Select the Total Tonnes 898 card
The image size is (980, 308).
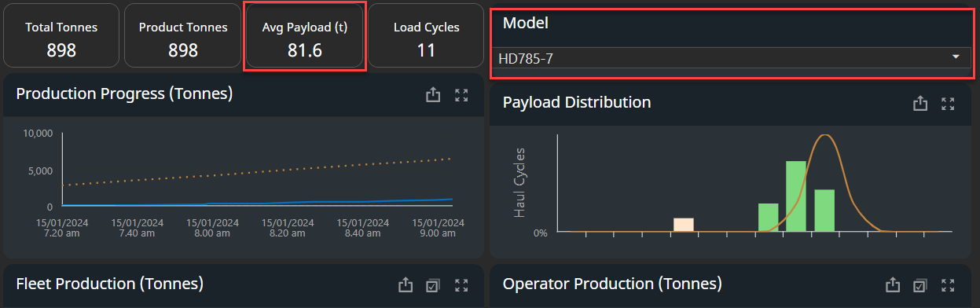point(61,35)
